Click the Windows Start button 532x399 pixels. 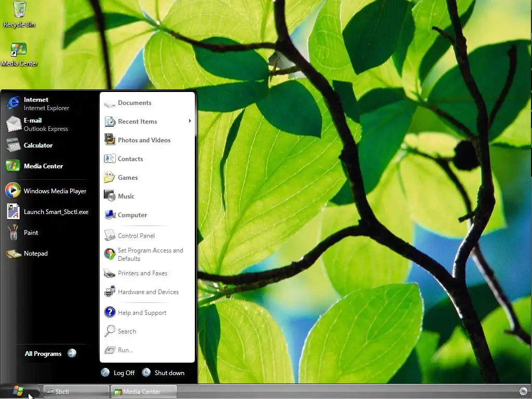pos(19,391)
